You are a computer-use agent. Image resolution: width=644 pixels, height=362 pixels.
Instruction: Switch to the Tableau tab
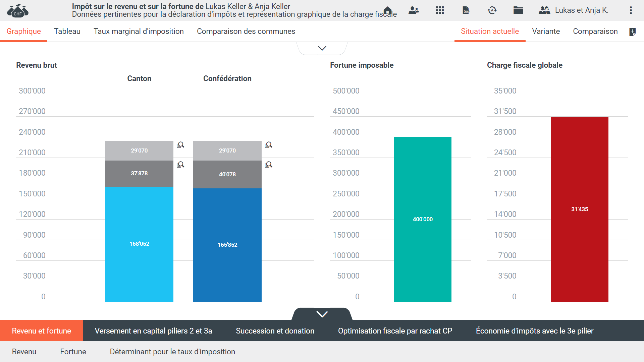(x=67, y=31)
